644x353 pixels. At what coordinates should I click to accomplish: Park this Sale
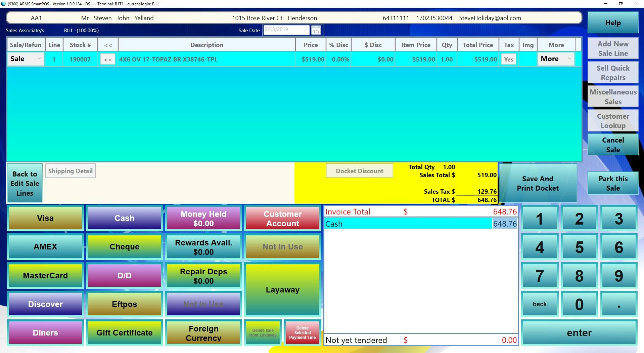pos(612,183)
